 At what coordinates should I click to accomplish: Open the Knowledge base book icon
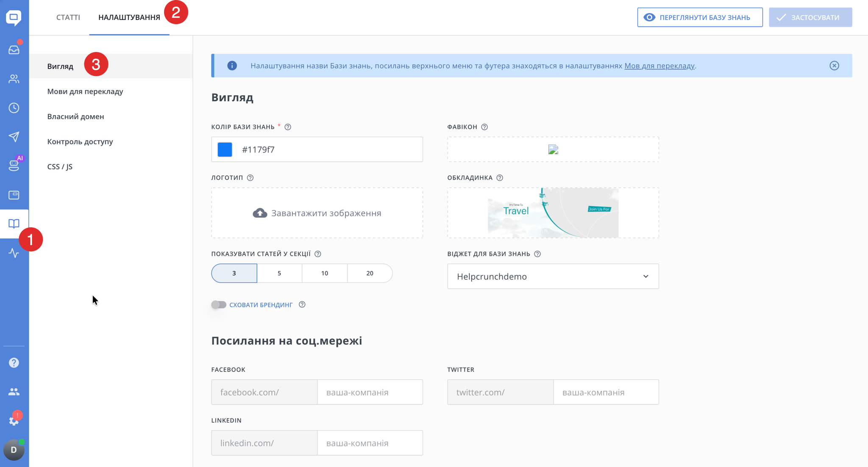click(14, 224)
